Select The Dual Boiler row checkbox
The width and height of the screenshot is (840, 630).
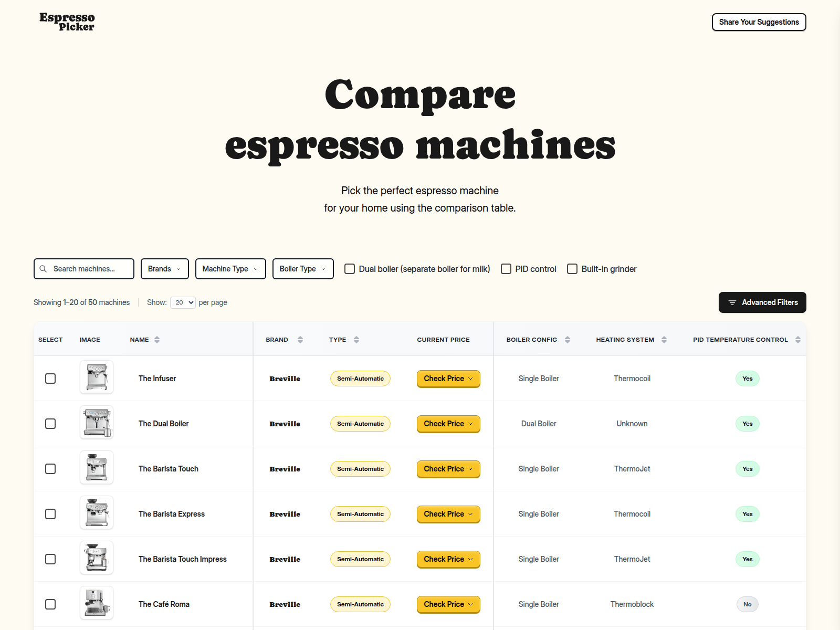point(50,424)
